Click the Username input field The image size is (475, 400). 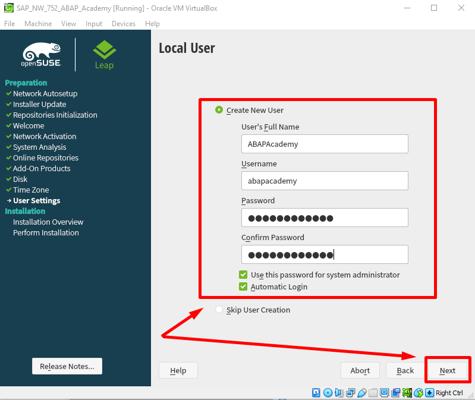325,181
